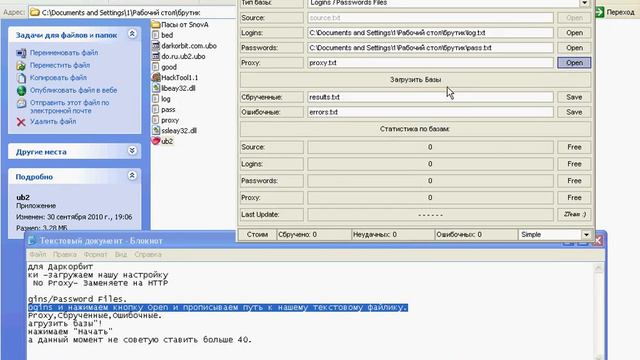Image resolution: width=640 pixels, height=360 pixels.
Task: Click the Move file task icon
Action: coord(21,65)
